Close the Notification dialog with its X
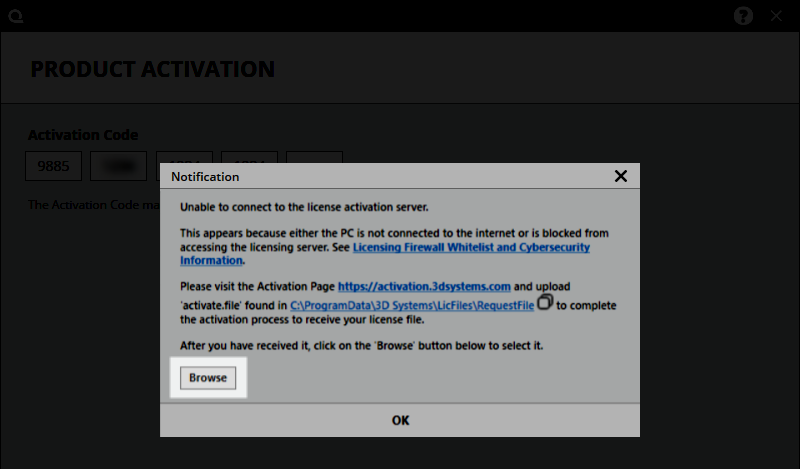 620,176
